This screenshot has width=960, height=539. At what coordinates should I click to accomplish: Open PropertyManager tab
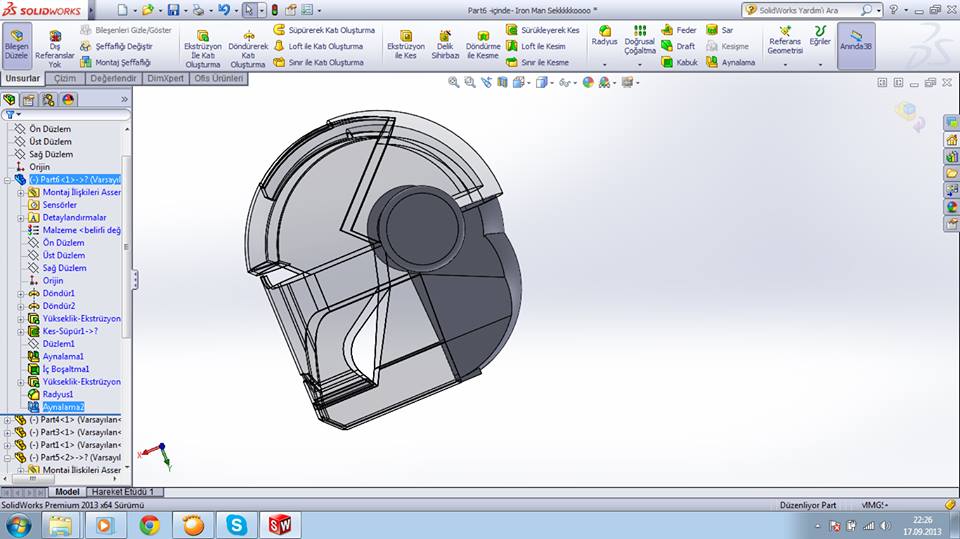pyautogui.click(x=29, y=99)
